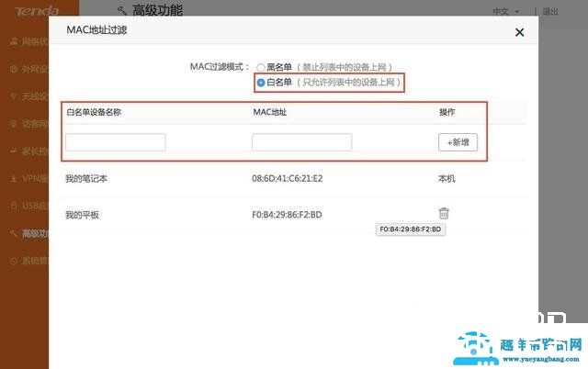Open 外网设置 in the sidebar

tap(29, 69)
